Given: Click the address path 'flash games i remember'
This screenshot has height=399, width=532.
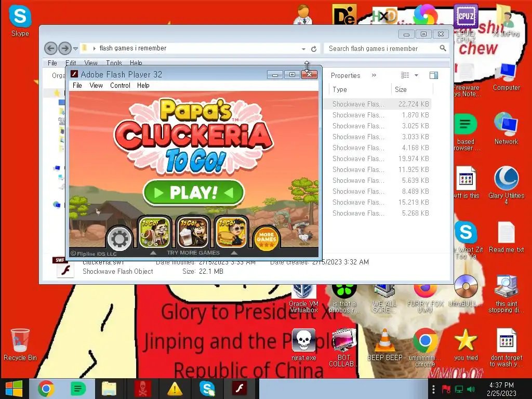Looking at the screenshot, I should coord(132,48).
